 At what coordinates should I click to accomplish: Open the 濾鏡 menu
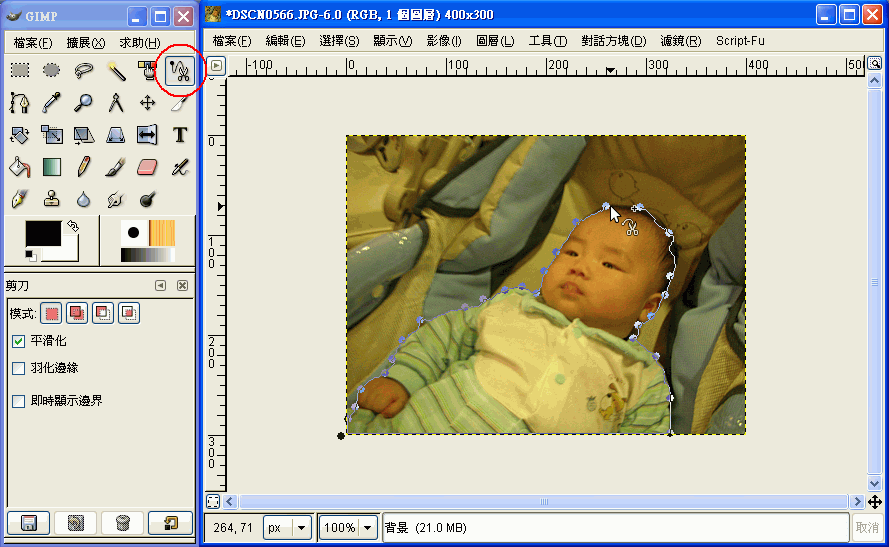681,41
